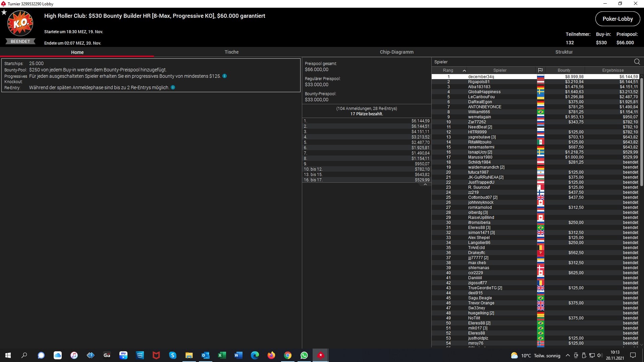Open the volume control in system tray
Screen dimensions: 644x362
[600, 355]
